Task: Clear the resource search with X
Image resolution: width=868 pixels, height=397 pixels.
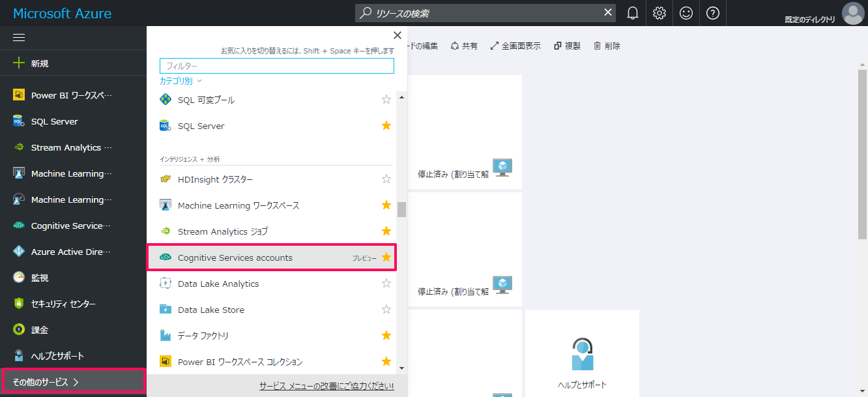Action: coord(608,12)
